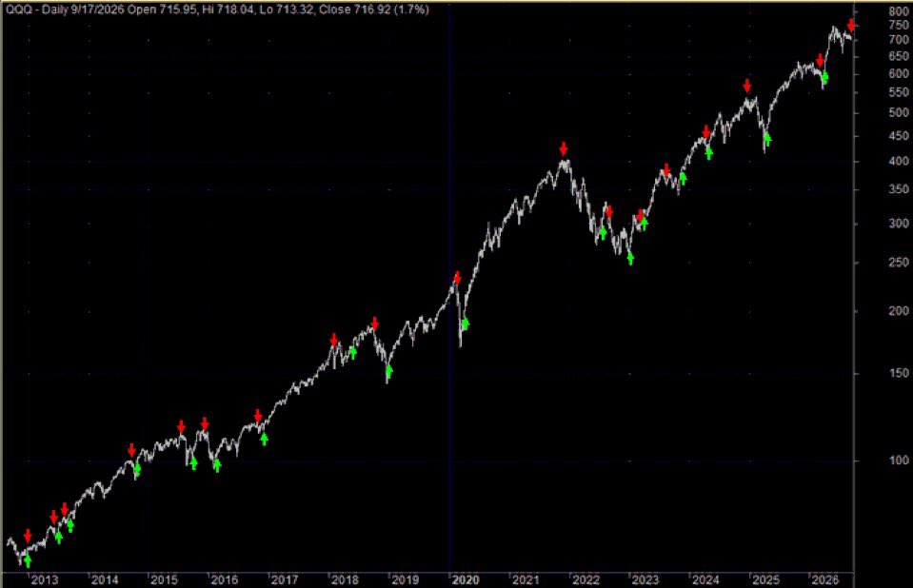Click green buy arrow in early 2026 near 600
This screenshot has height=588, width=913.
(824, 77)
